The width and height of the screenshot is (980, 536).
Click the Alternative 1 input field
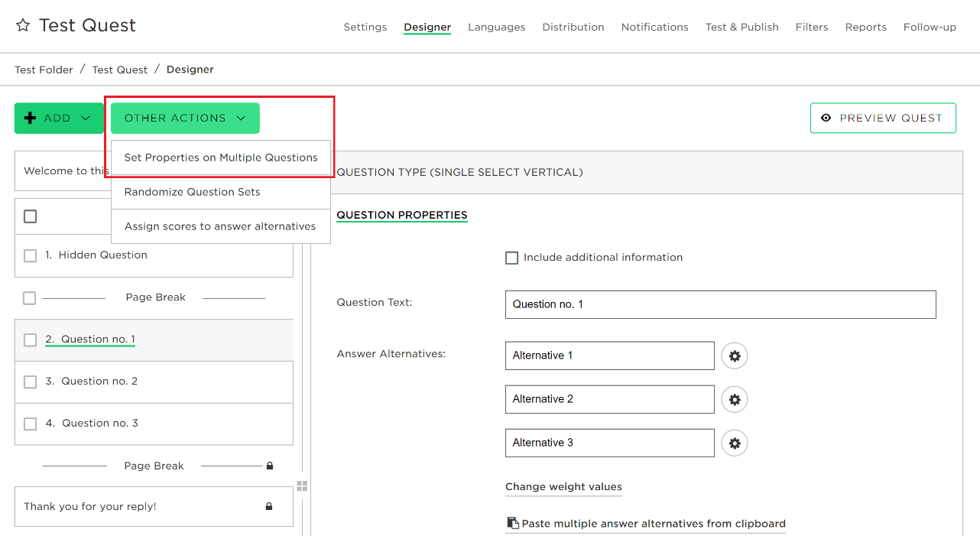pos(610,356)
